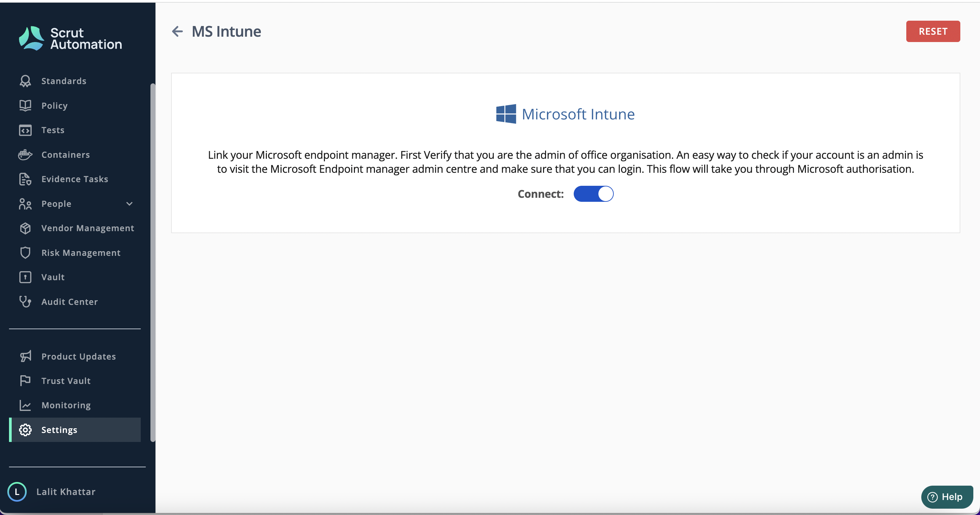Screen dimensions: 980x515
Task: Click the Standards ribbon icon
Action: 25,81
